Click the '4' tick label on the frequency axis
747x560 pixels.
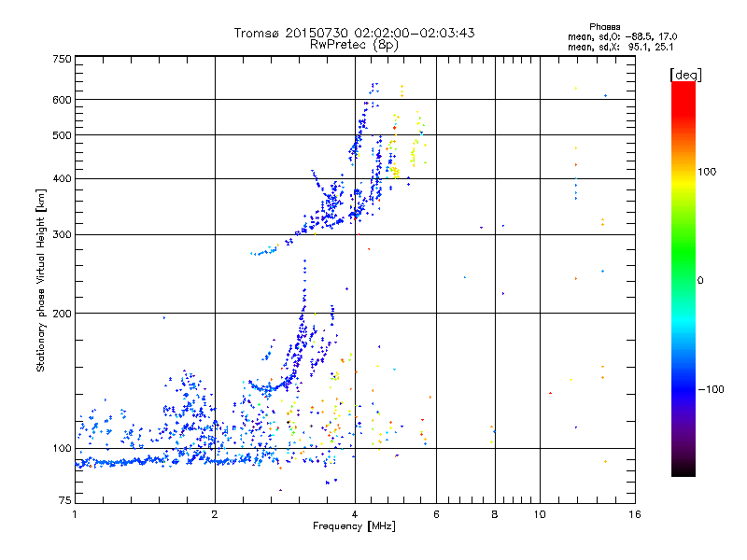click(x=355, y=514)
